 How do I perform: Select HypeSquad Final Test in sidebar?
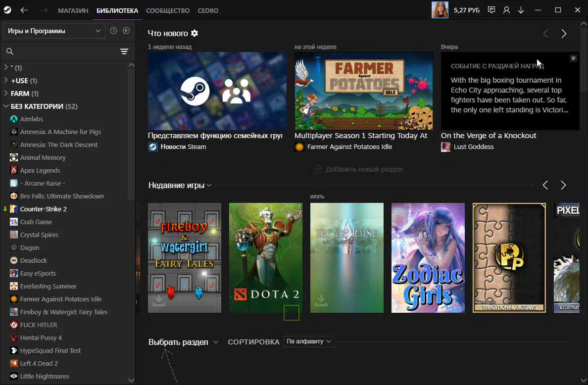50,350
